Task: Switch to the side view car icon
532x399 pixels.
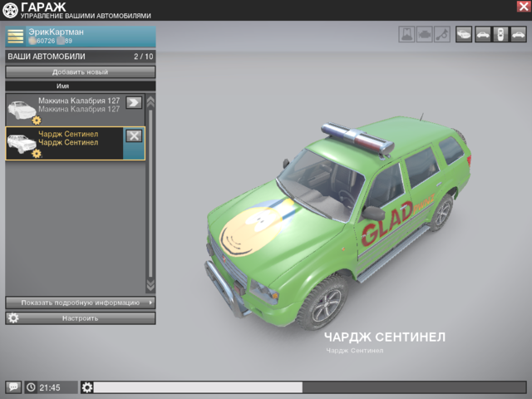Action: tap(482, 35)
